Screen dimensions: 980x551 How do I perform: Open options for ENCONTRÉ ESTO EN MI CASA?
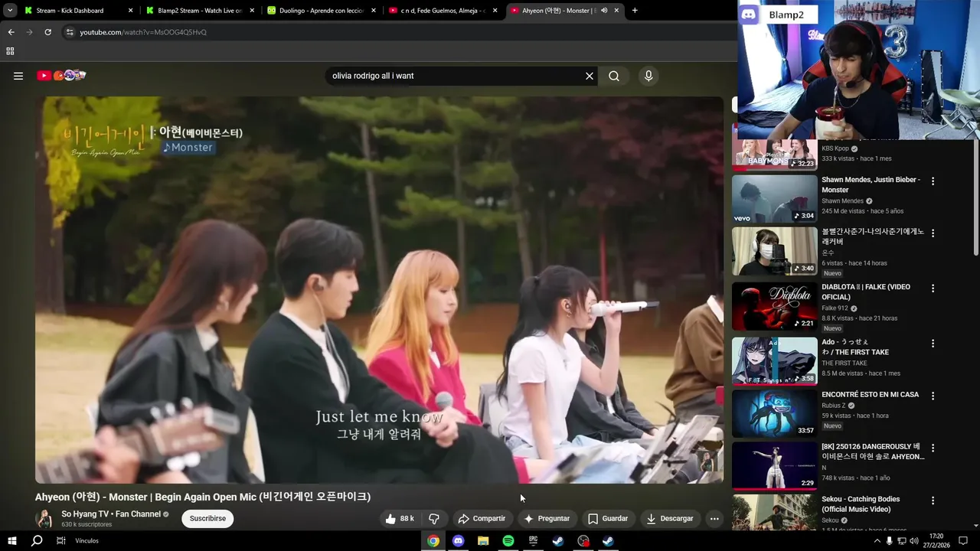pyautogui.click(x=933, y=396)
